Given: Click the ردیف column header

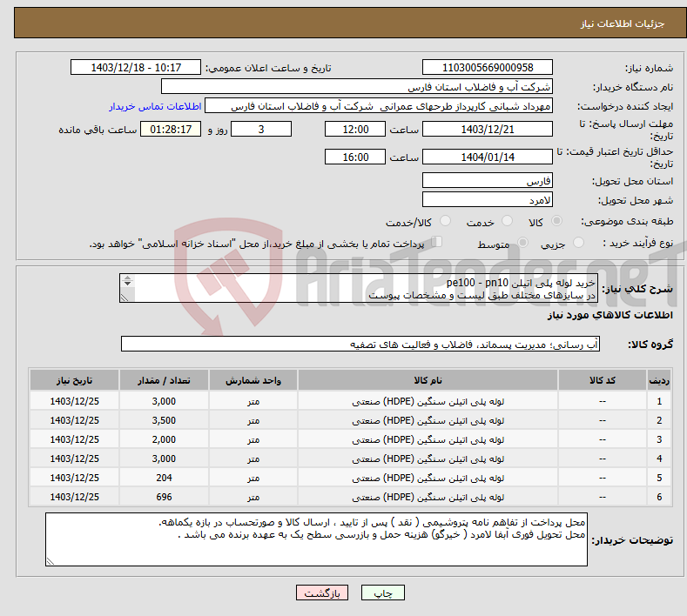Looking at the screenshot, I should (x=659, y=380).
